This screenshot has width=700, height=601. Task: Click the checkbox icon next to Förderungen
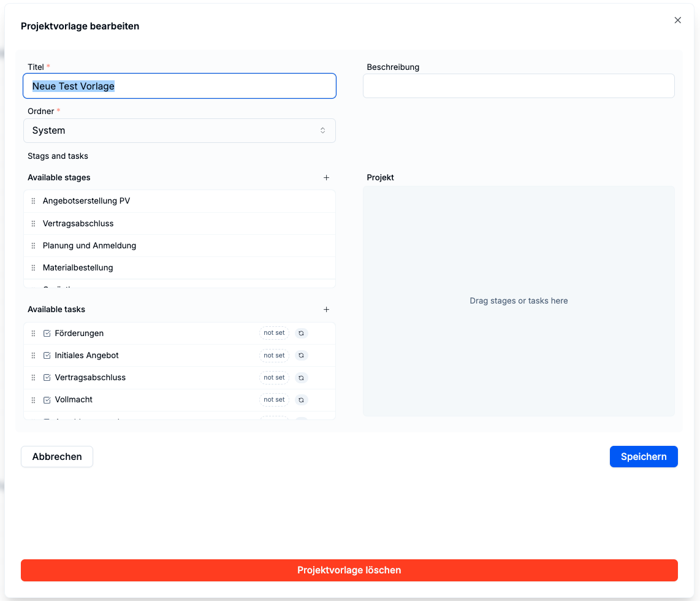[x=47, y=334]
